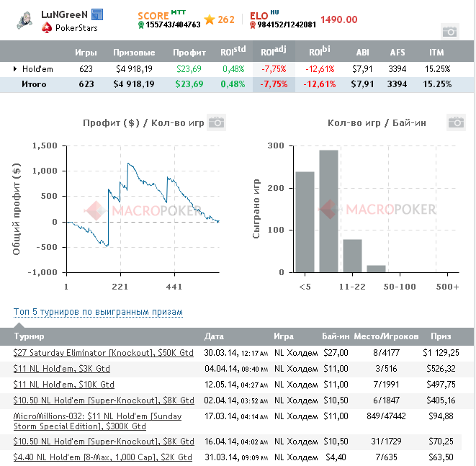Click the $1 129,25 prize cell
This screenshot has height=466, width=476.
click(x=441, y=353)
